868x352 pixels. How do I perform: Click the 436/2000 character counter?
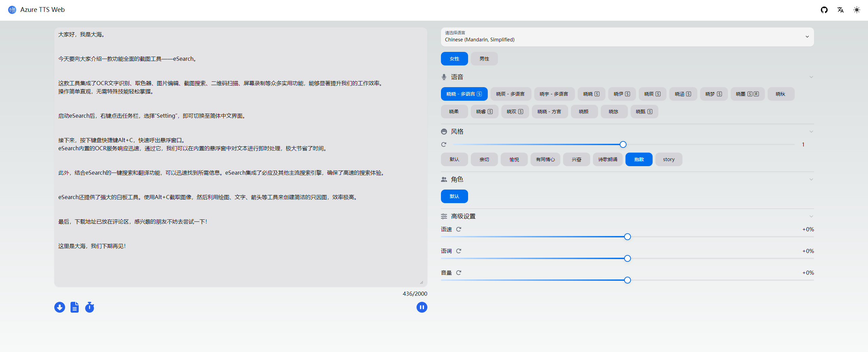415,294
